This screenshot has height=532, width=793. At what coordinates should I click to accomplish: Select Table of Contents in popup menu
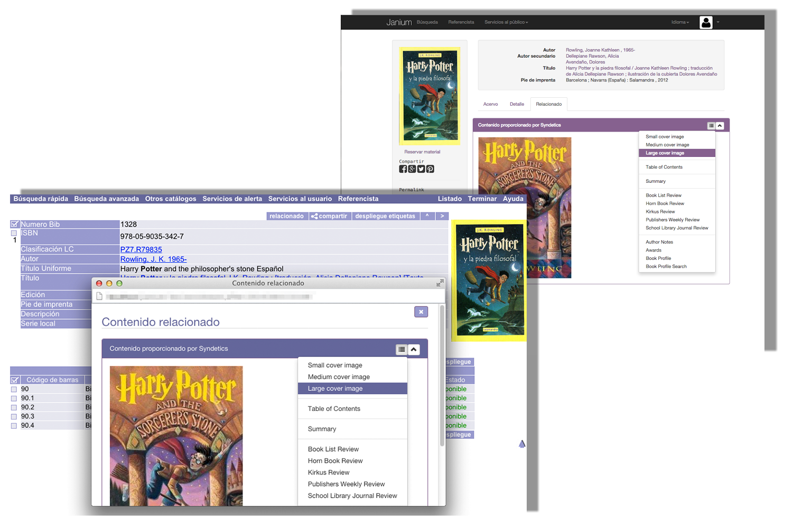352,409
